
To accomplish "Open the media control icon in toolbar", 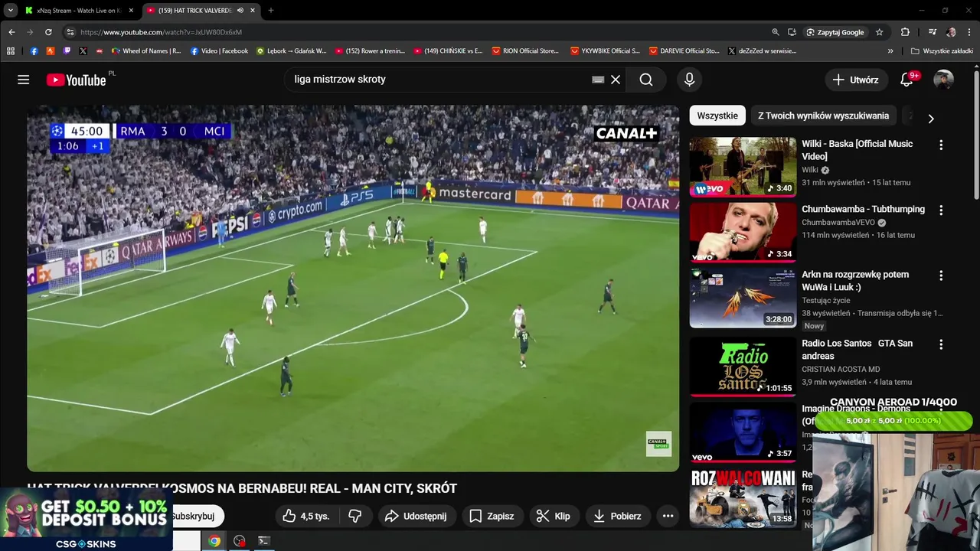I will click(933, 32).
